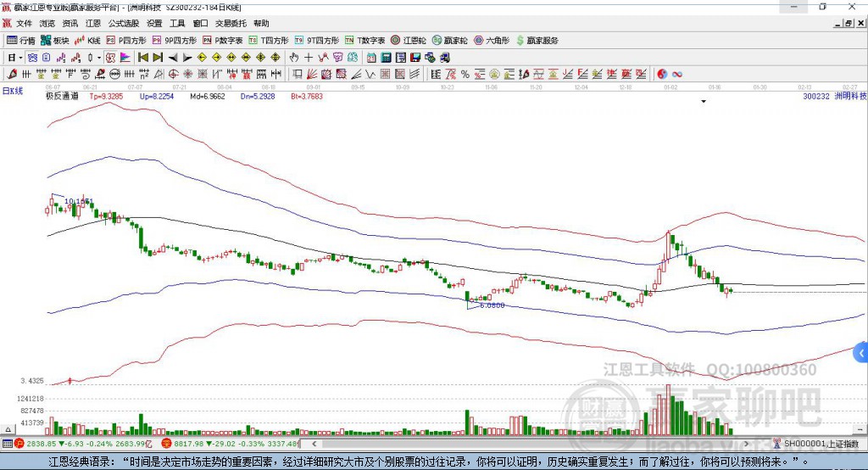Open 赢家服务 service link
This screenshot has height=470, width=868.
tap(537, 41)
